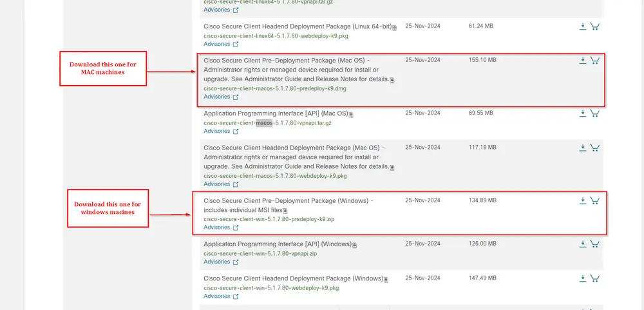Download the Windows Pre-Deployment Package zip
The image size is (644, 310).
(x=582, y=200)
